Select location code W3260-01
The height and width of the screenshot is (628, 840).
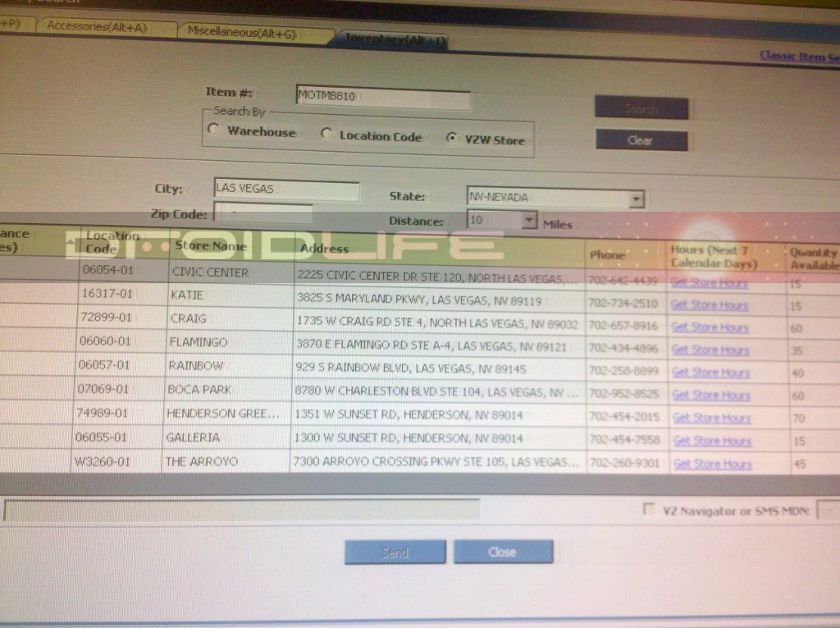[102, 461]
